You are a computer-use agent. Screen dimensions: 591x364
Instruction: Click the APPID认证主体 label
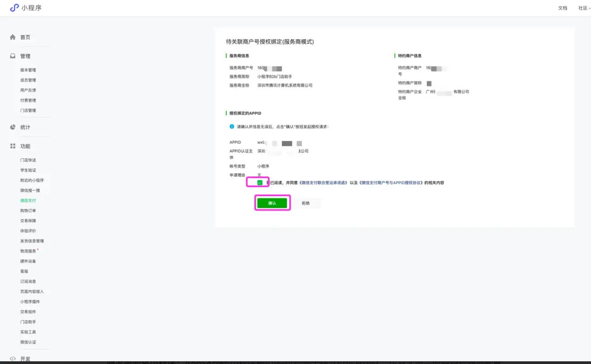(241, 154)
